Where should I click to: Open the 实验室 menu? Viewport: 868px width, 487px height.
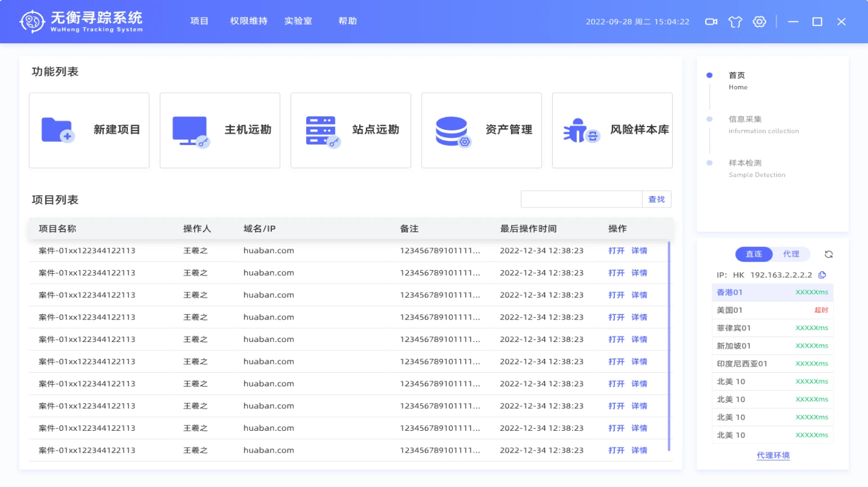[x=298, y=21]
